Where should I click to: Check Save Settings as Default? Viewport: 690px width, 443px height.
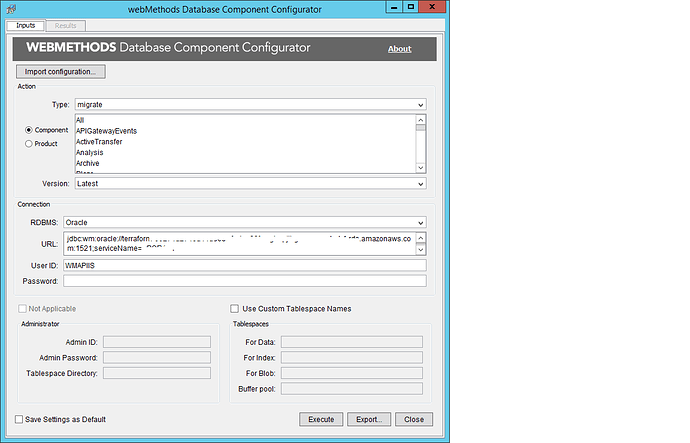(19, 419)
